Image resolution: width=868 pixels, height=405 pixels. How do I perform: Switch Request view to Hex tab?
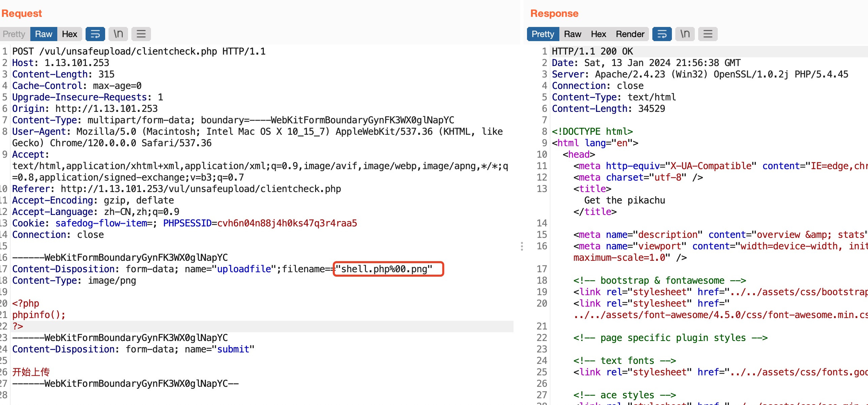tap(69, 34)
